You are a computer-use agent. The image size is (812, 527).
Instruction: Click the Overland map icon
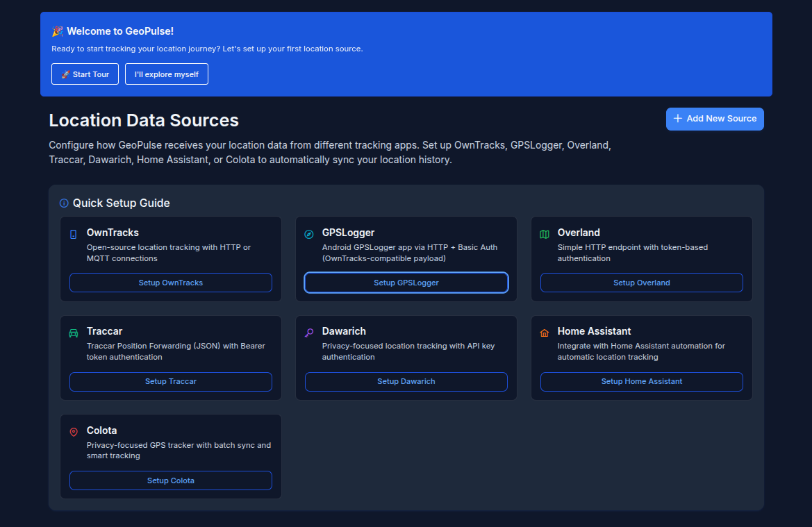click(x=545, y=235)
